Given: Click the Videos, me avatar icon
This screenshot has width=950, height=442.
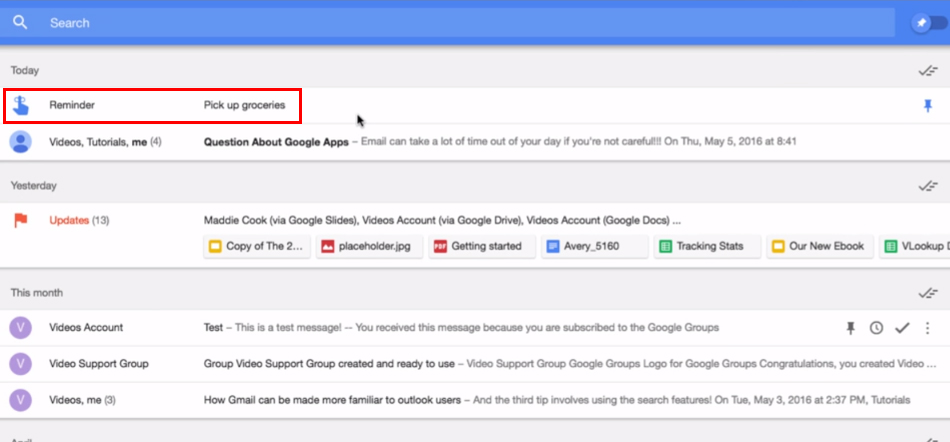Looking at the screenshot, I should coord(21,400).
